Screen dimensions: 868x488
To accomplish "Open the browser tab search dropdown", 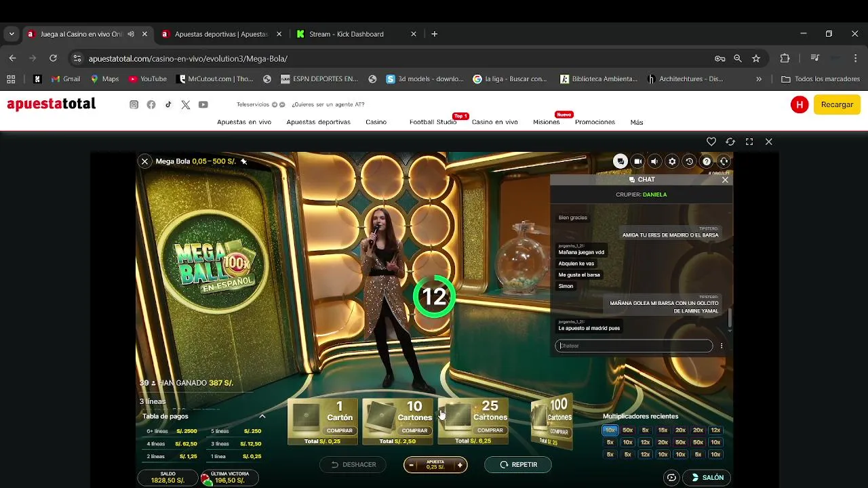I will point(12,34).
